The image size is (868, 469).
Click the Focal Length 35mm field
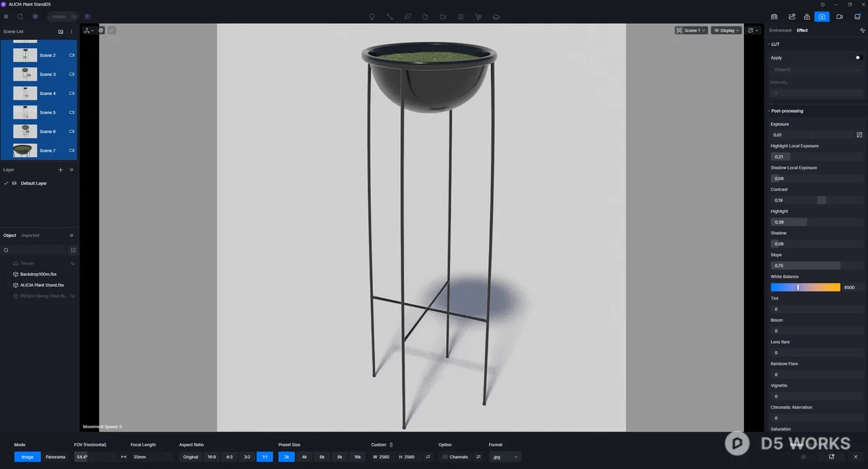(152, 457)
